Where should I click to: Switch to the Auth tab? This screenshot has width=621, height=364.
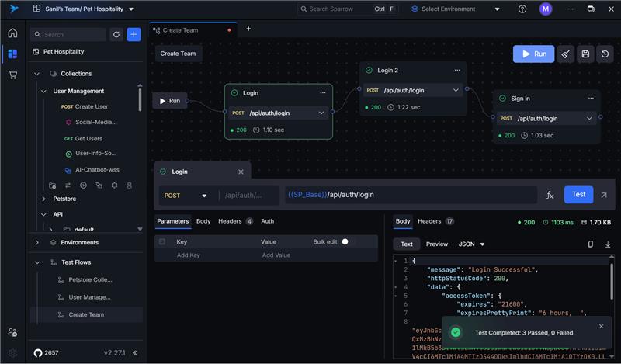pos(267,221)
